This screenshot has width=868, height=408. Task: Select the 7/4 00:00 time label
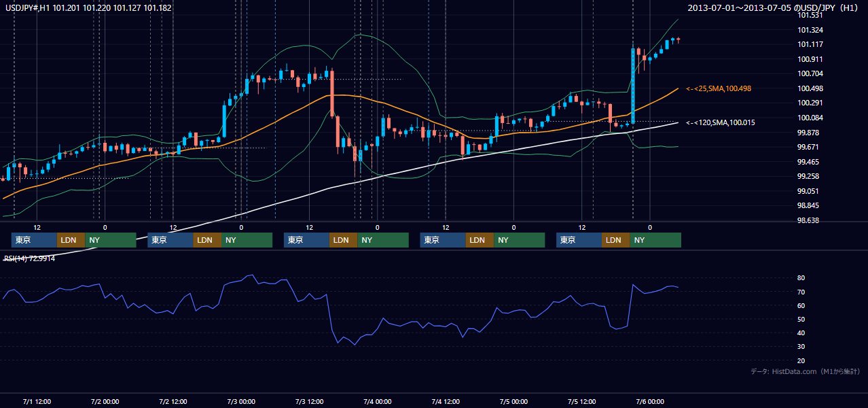377,401
